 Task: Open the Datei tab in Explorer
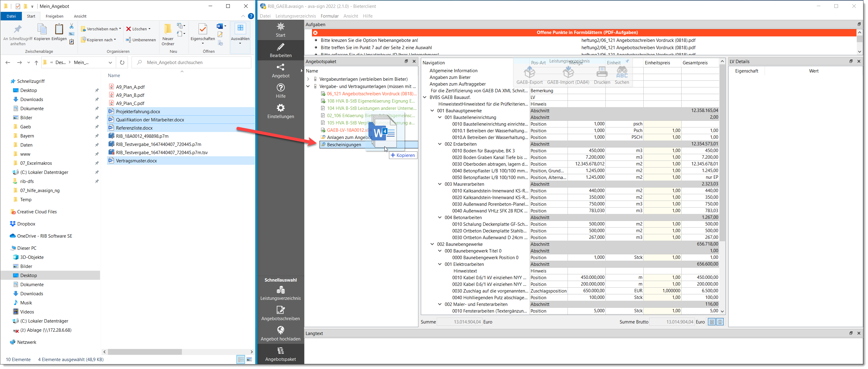(11, 16)
